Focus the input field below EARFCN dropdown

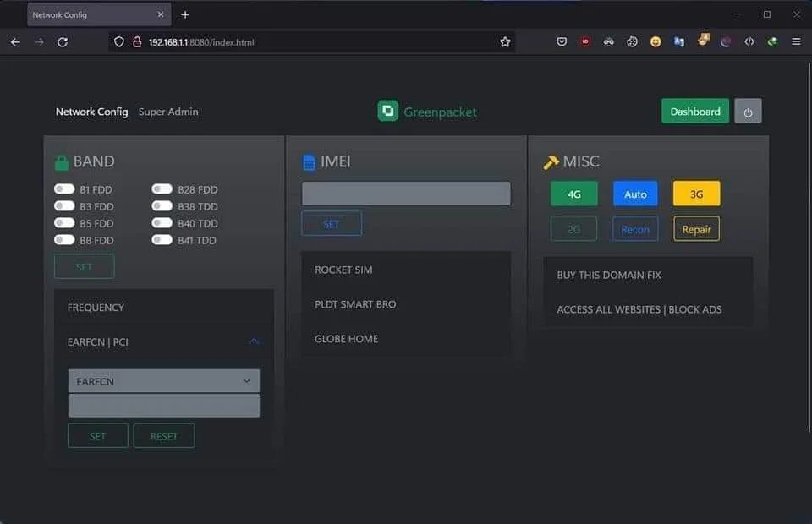(x=163, y=406)
